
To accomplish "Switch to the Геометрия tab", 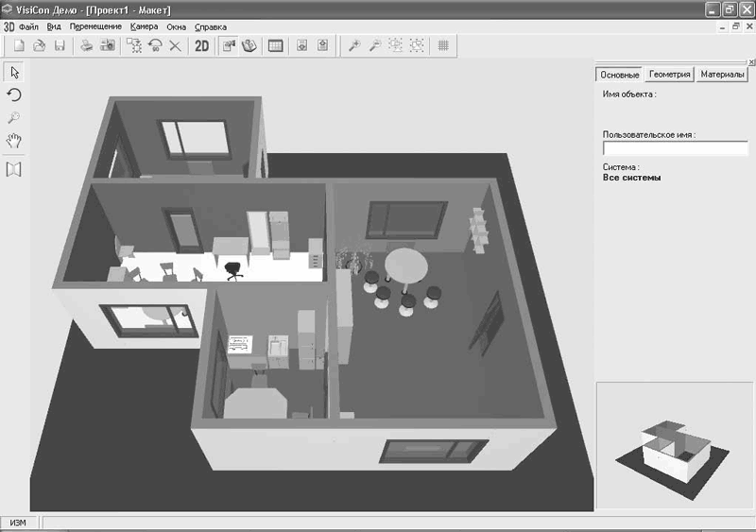I will point(669,75).
